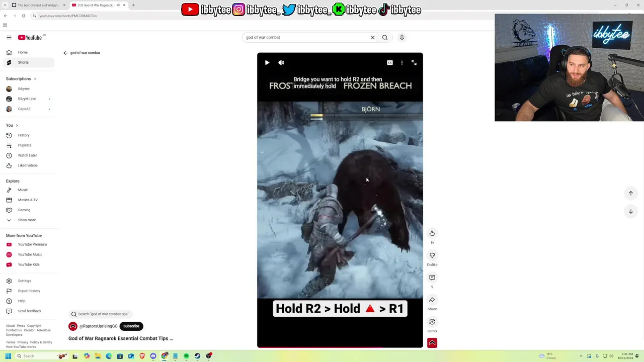Open Liked videos
Viewport: 644px width, 362px height.
point(28,165)
